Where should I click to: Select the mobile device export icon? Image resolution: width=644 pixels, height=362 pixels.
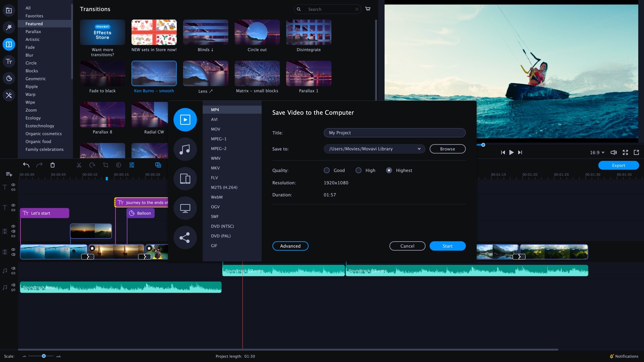pyautogui.click(x=185, y=179)
